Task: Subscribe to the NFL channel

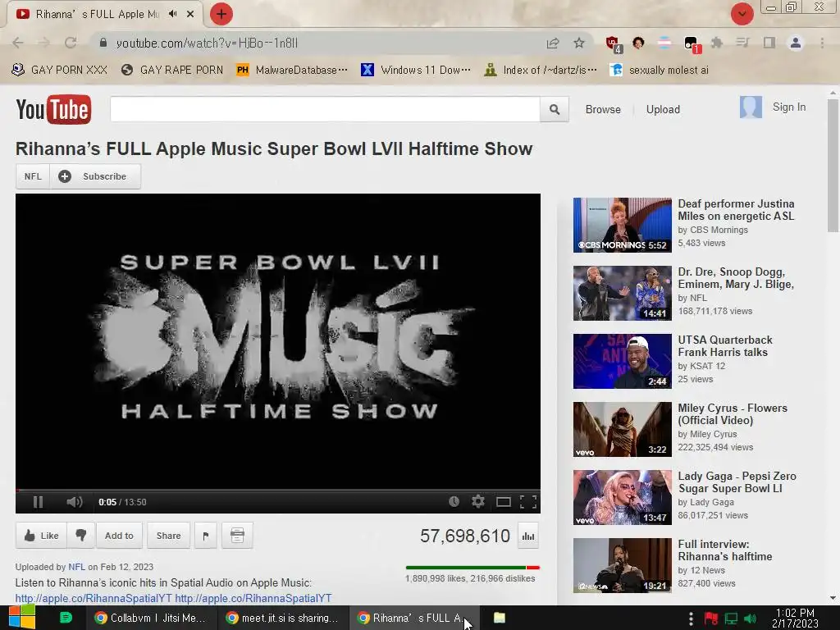Action: click(95, 176)
